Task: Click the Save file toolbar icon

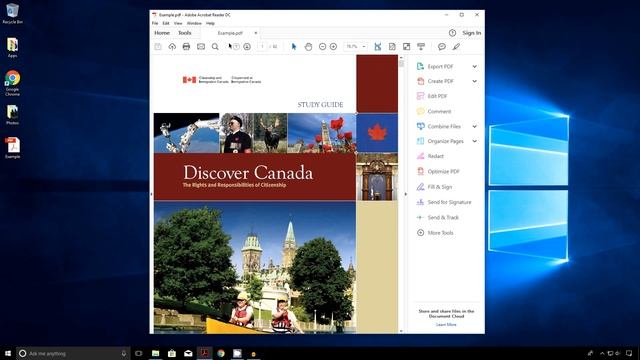Action: pos(158,47)
